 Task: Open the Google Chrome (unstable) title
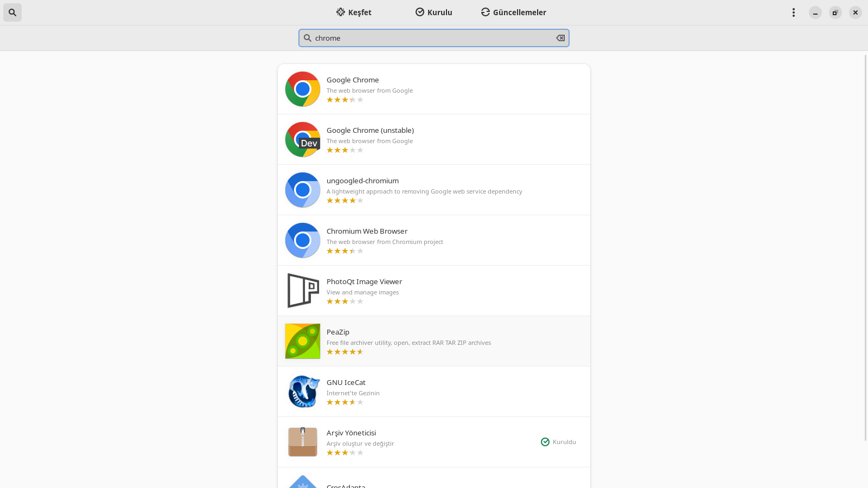coord(370,130)
